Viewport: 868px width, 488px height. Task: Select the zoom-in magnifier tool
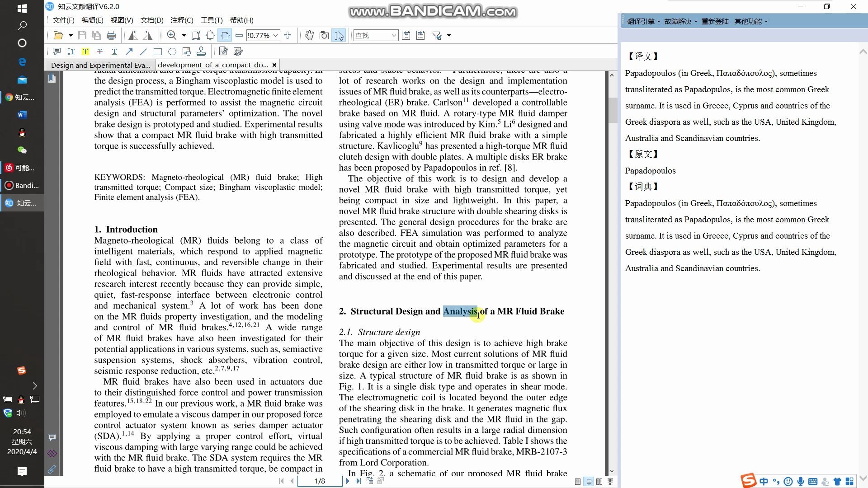(172, 35)
